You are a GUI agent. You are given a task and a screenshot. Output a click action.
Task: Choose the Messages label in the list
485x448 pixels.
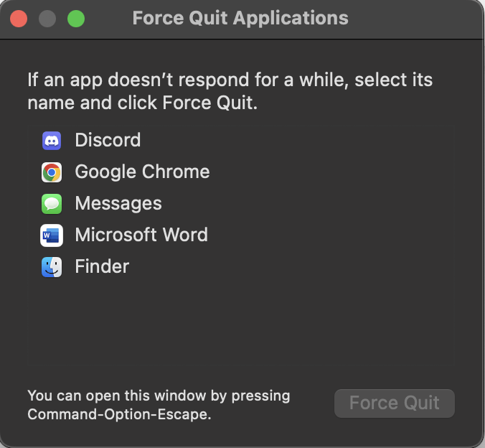coord(118,204)
